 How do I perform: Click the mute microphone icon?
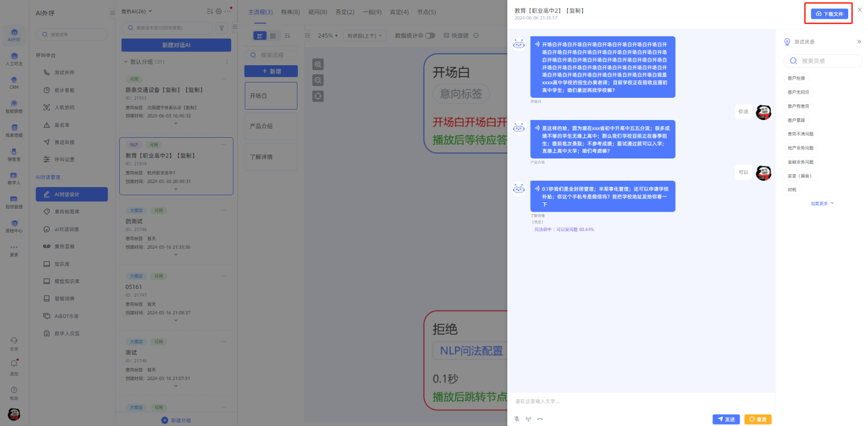(517, 419)
